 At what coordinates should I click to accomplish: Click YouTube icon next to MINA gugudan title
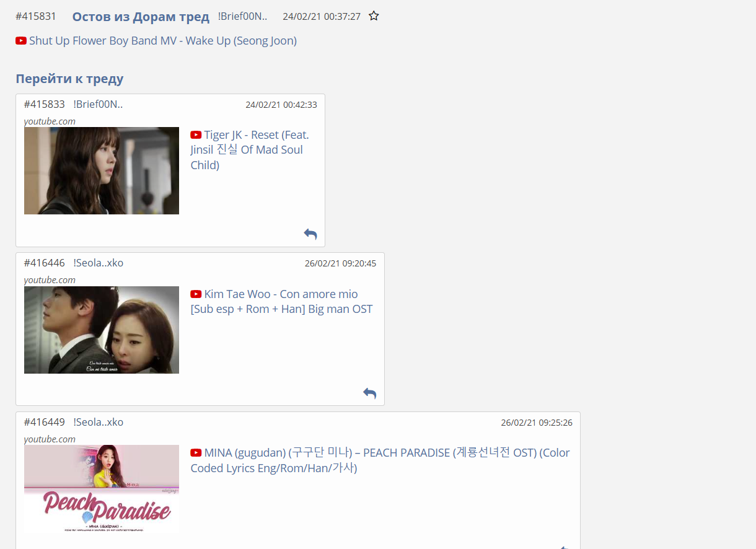pyautogui.click(x=196, y=453)
